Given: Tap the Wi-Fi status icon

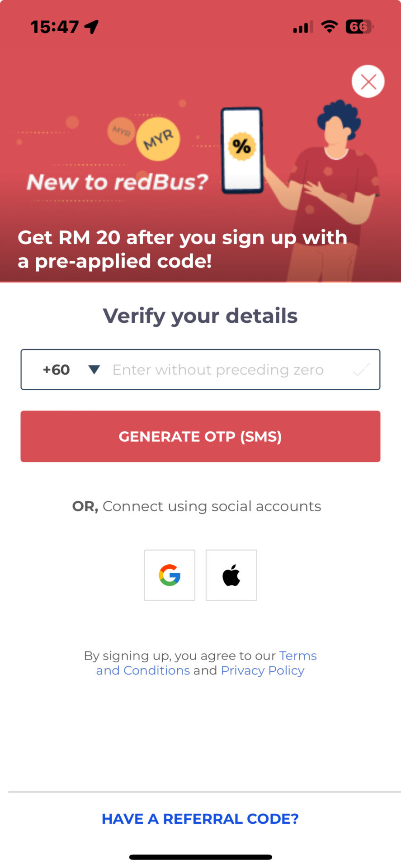Looking at the screenshot, I should pos(330,27).
